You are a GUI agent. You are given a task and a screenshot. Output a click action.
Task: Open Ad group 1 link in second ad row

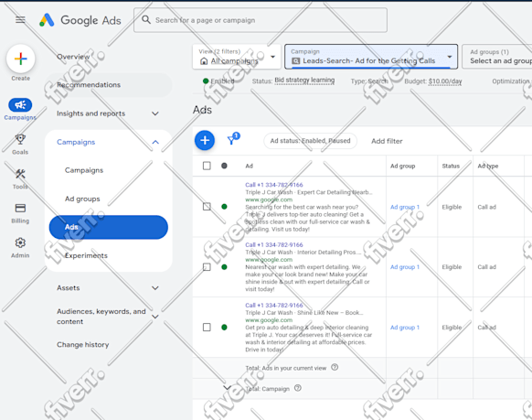[x=405, y=267]
